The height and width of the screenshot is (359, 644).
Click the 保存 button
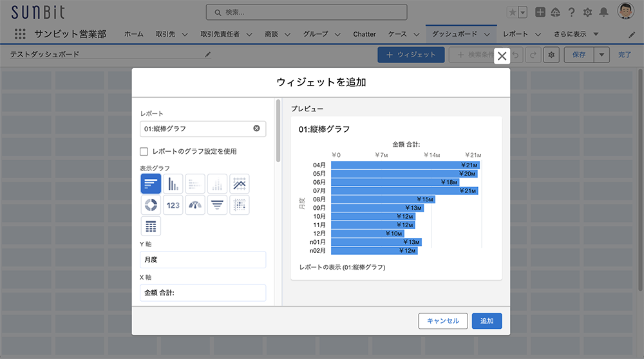579,55
